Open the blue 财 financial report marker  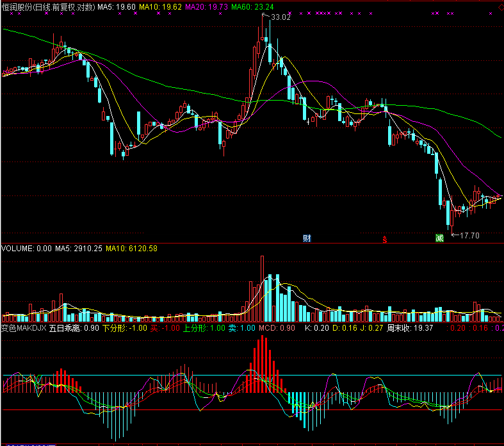point(307,238)
